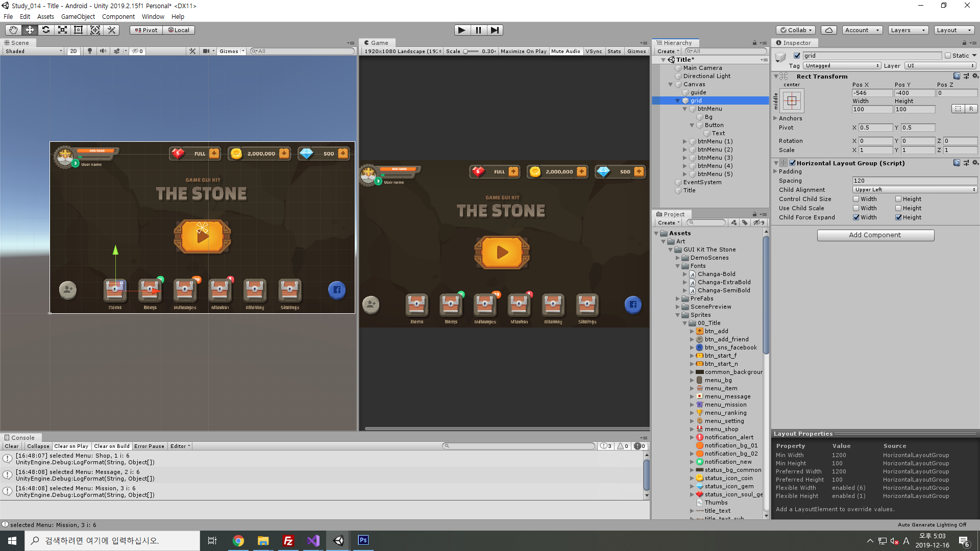Click Clear in the Console
This screenshot has width=980, height=551.
pos(11,446)
